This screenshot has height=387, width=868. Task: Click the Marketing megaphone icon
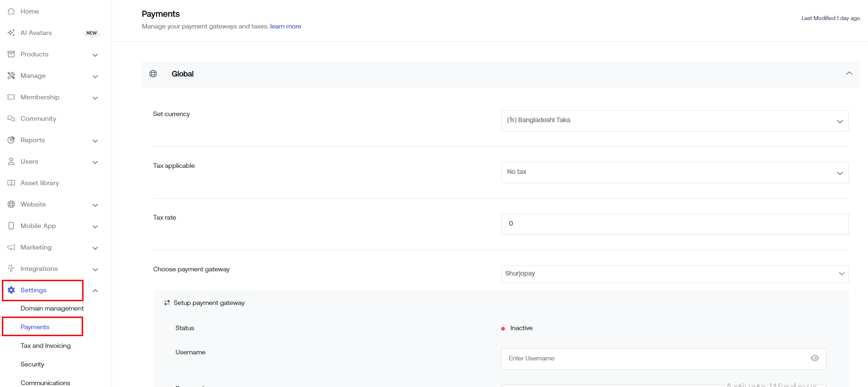click(11, 247)
